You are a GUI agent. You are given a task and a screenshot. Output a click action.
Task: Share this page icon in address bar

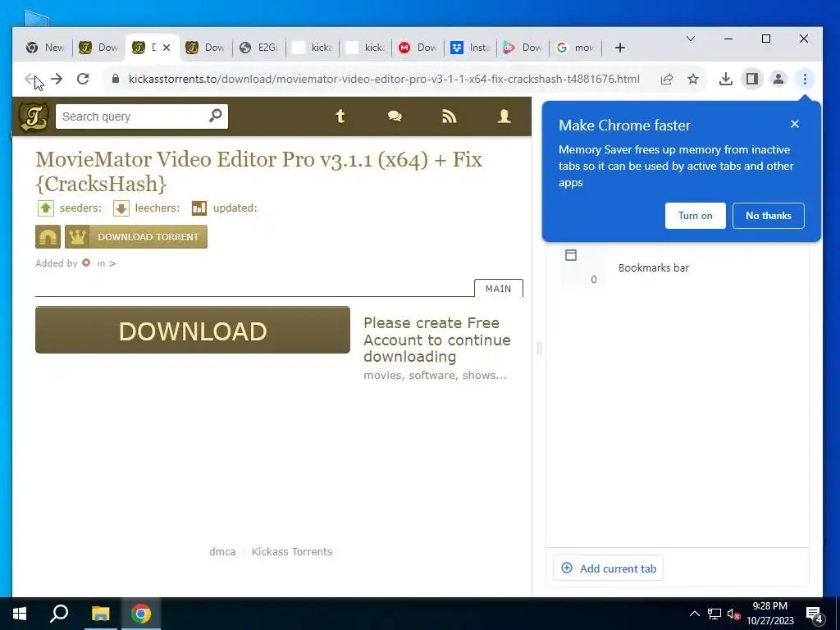click(667, 80)
